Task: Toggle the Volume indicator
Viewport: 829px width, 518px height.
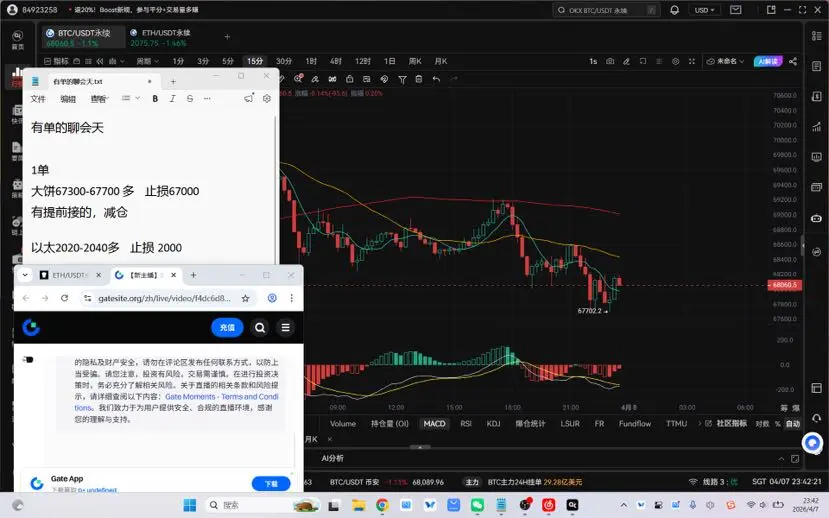Action: [x=343, y=424]
